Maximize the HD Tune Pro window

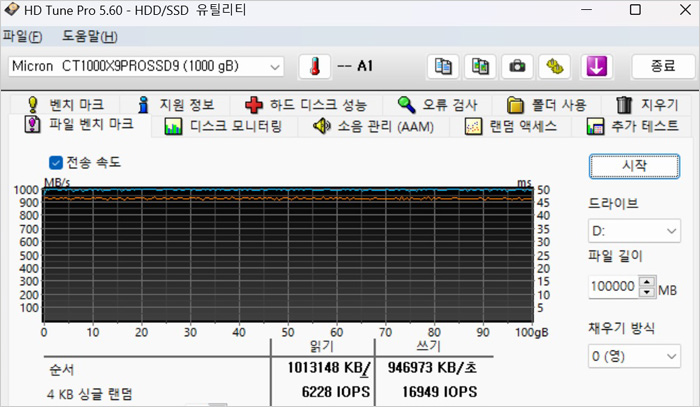pyautogui.click(x=635, y=10)
